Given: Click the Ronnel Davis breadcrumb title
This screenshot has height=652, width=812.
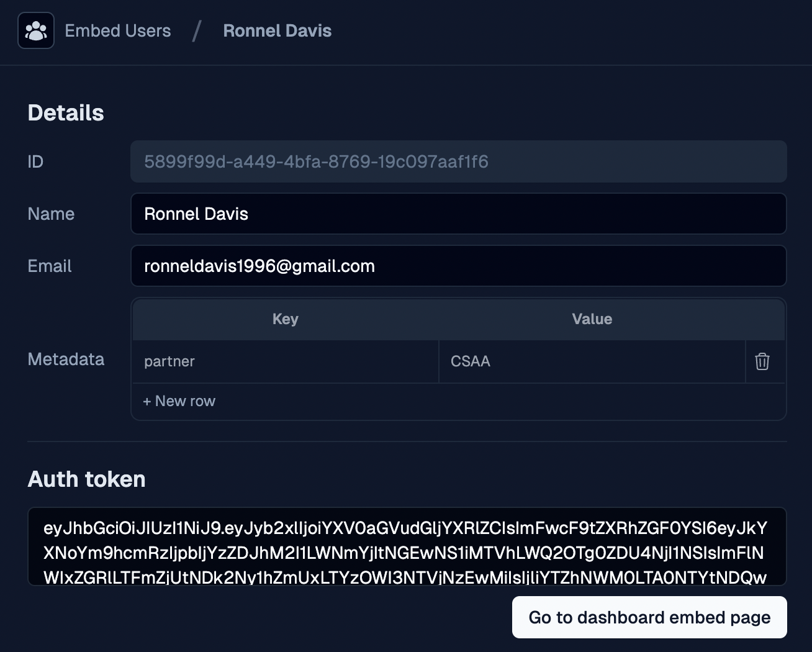Looking at the screenshot, I should (x=277, y=31).
